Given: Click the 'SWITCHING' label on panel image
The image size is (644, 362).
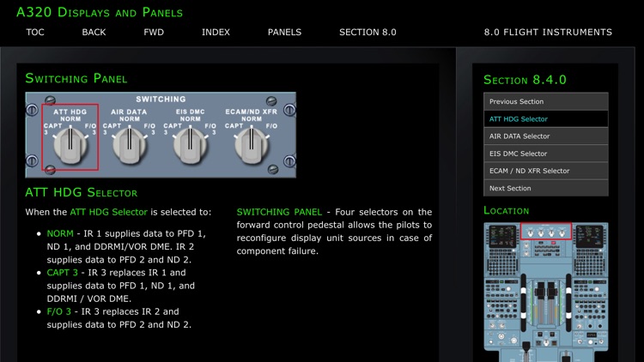Looking at the screenshot, I should pos(161,99).
